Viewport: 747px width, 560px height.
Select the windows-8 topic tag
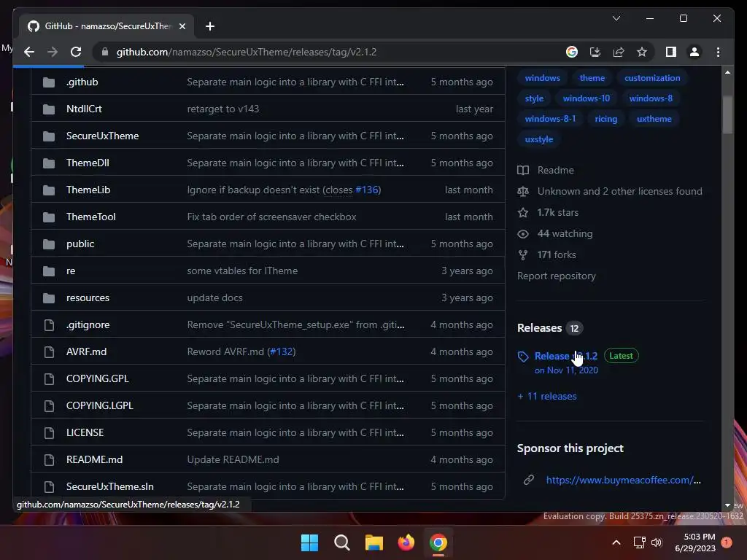click(x=651, y=98)
